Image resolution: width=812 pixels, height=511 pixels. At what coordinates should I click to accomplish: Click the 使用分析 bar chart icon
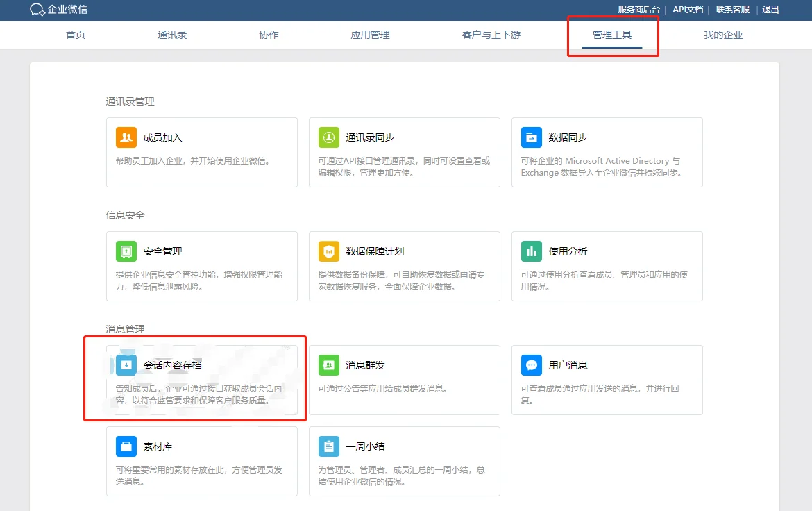[532, 251]
